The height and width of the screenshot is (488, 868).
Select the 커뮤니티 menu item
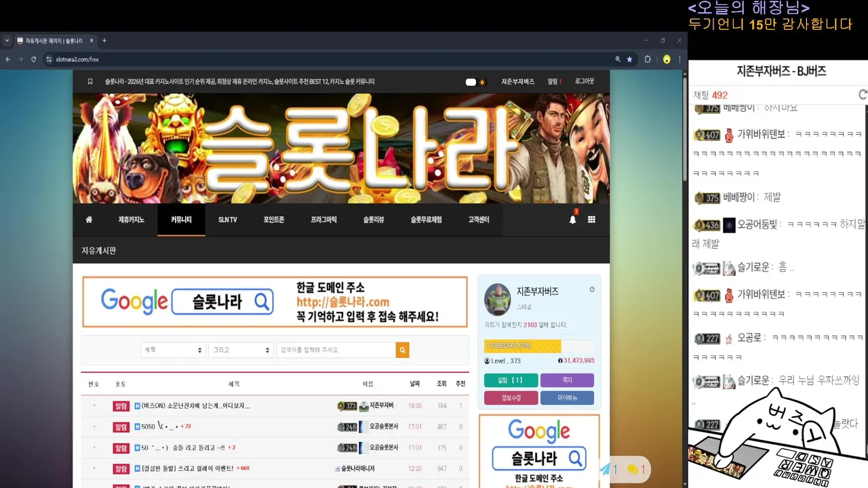pos(181,220)
